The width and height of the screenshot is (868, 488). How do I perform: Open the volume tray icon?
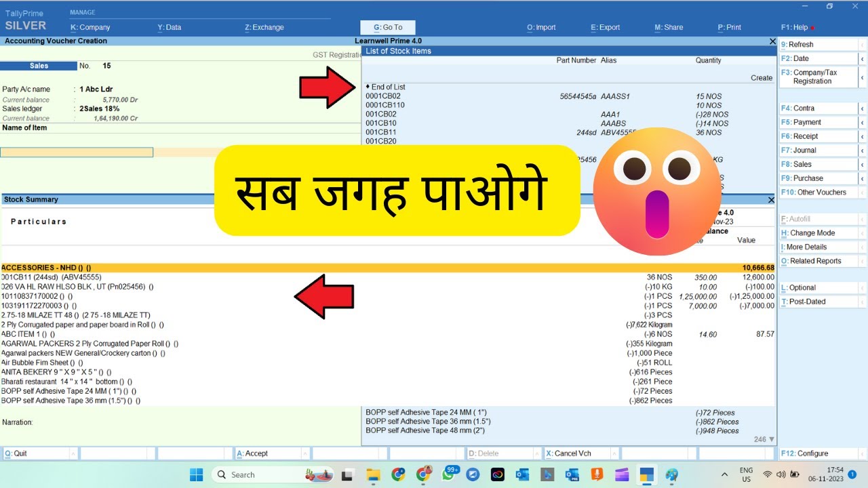780,474
